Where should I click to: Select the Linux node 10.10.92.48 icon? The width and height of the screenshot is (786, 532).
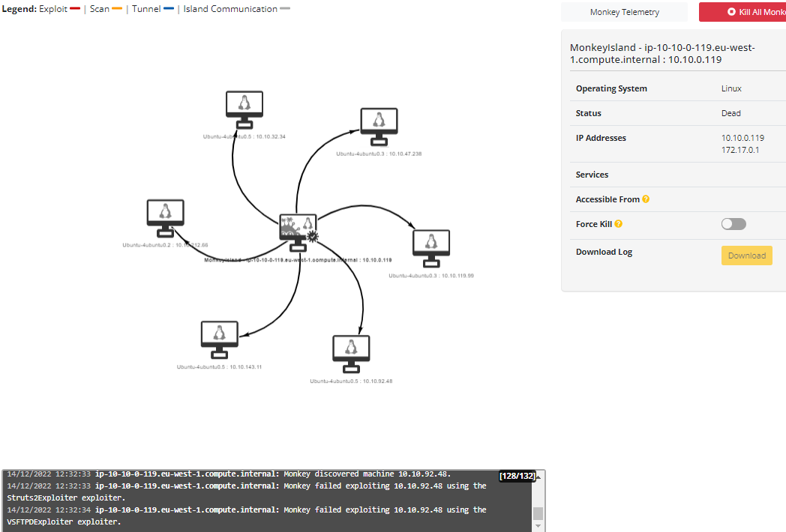pos(351,354)
